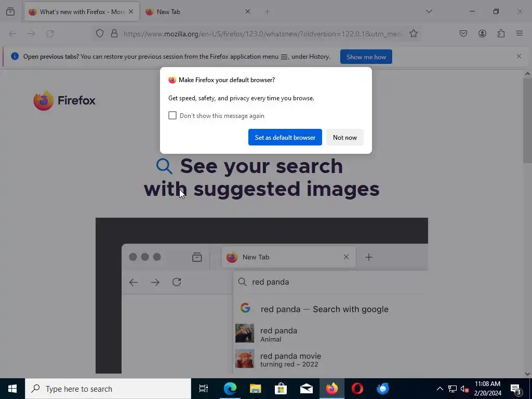Open tracking protection shield icon

coord(99,34)
